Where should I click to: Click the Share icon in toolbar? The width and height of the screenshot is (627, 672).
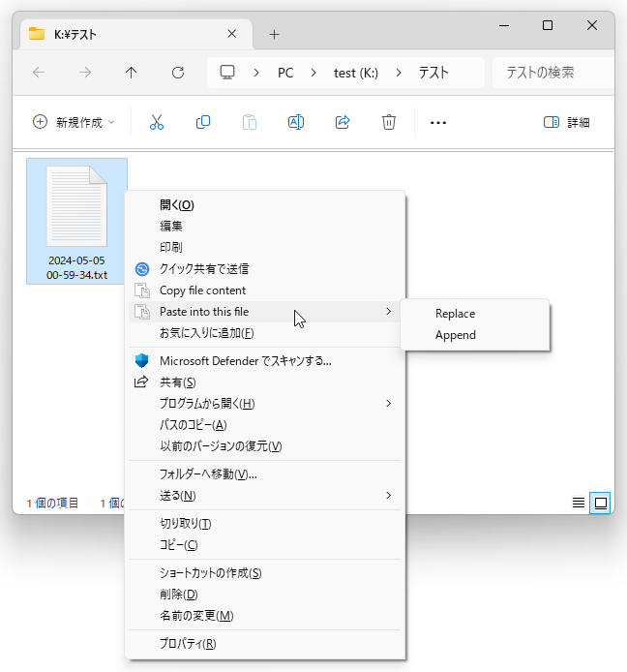pos(343,122)
